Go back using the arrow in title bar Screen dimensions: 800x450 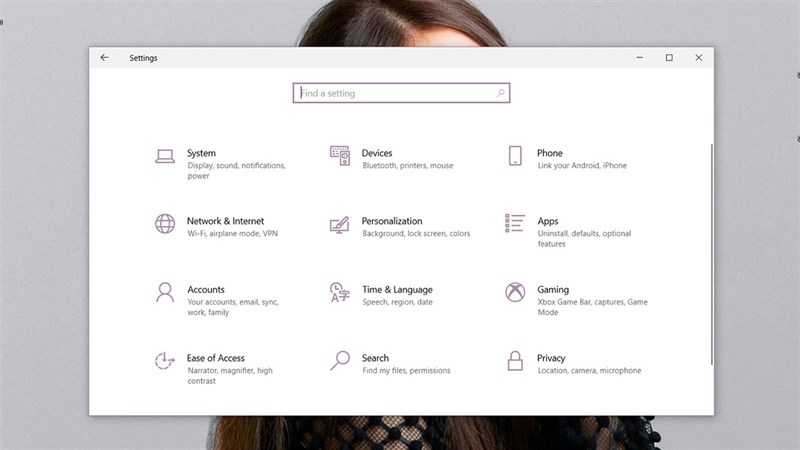(x=105, y=58)
